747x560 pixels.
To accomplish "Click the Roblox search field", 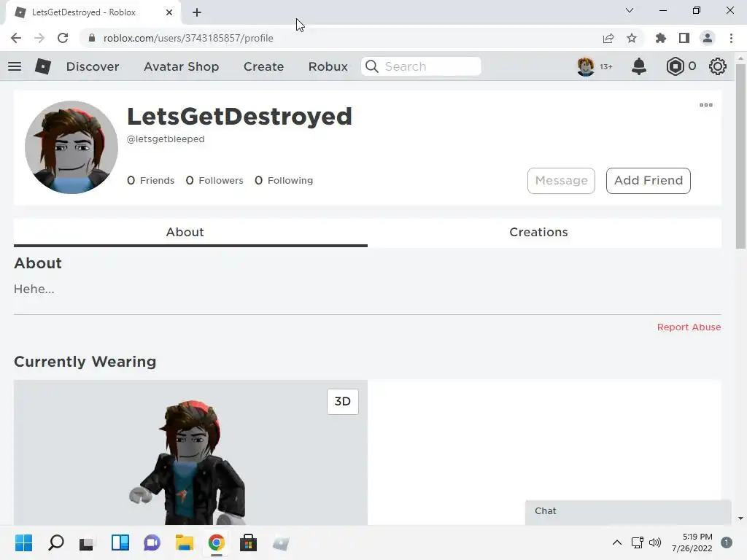I will coord(421,66).
